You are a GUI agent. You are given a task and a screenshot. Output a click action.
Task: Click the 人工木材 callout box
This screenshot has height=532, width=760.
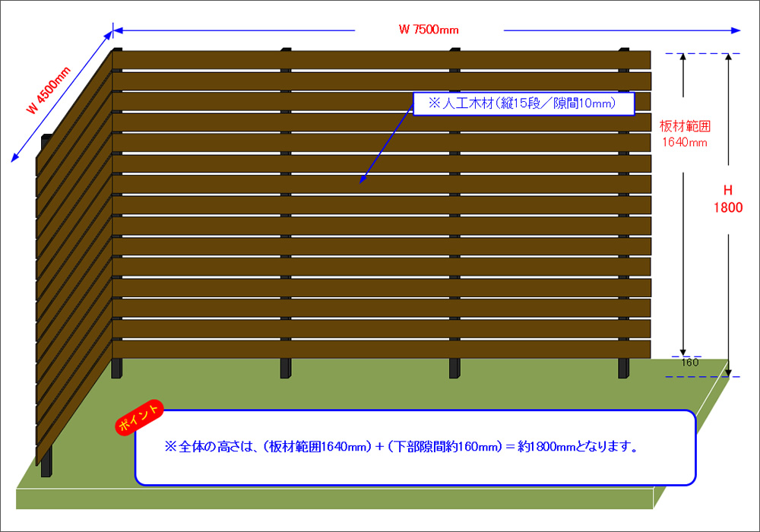(x=523, y=103)
